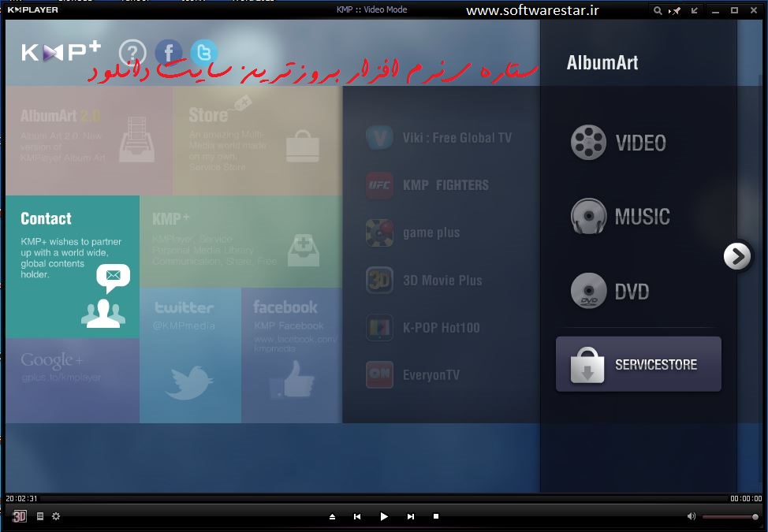Click the game plus icon
The width and height of the screenshot is (768, 532).
click(379, 233)
